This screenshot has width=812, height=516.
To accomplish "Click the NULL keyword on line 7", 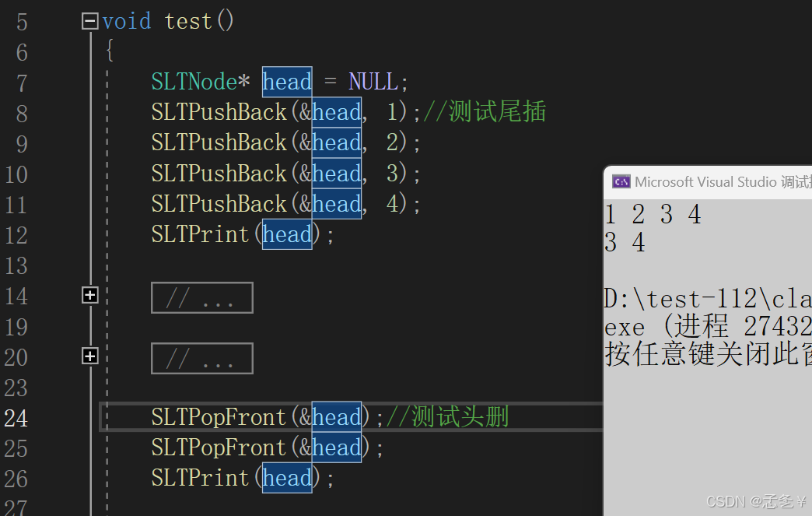I will click(373, 82).
